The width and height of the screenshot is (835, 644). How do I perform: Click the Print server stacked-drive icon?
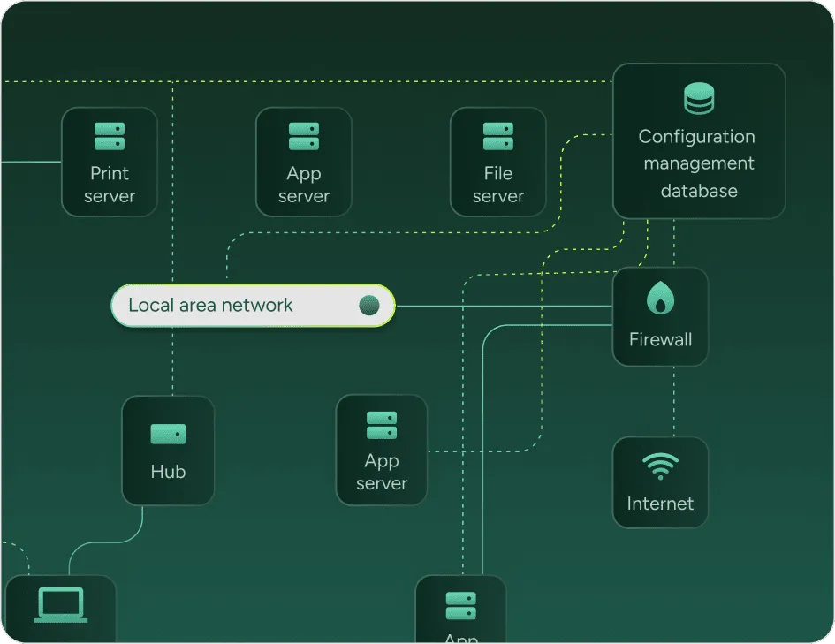point(110,136)
